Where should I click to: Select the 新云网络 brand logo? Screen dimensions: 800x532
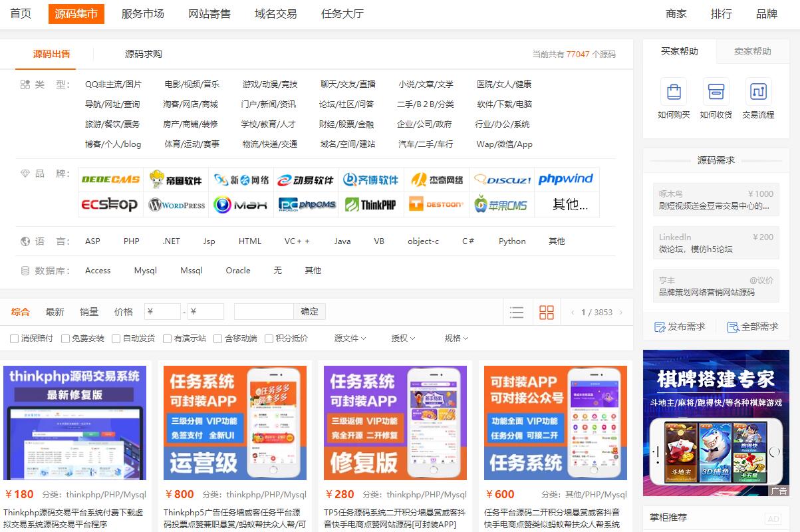241,180
